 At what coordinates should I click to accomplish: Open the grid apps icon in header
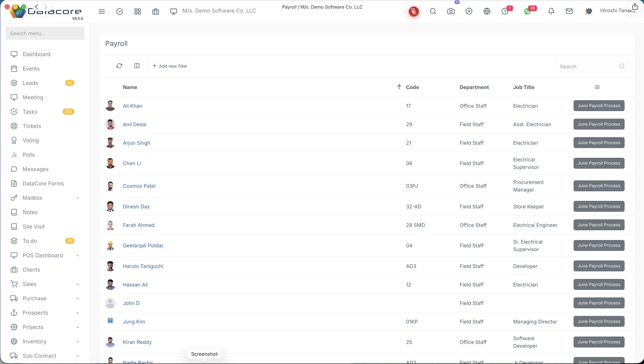coord(138,11)
